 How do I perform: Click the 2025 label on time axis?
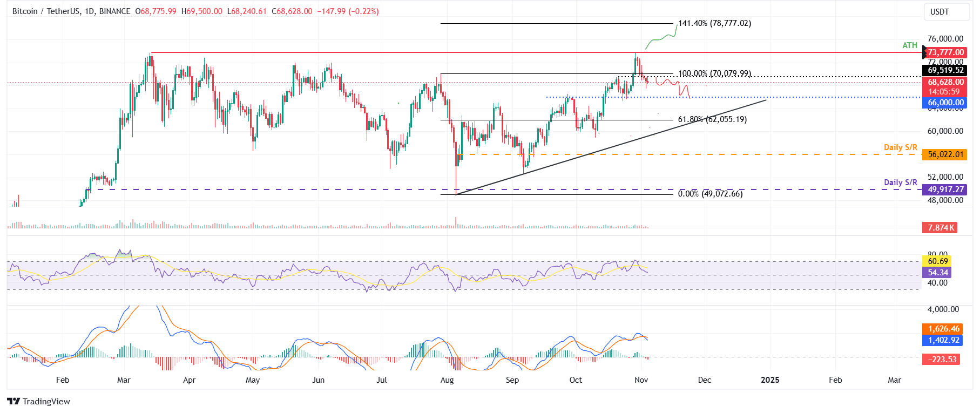tap(770, 380)
